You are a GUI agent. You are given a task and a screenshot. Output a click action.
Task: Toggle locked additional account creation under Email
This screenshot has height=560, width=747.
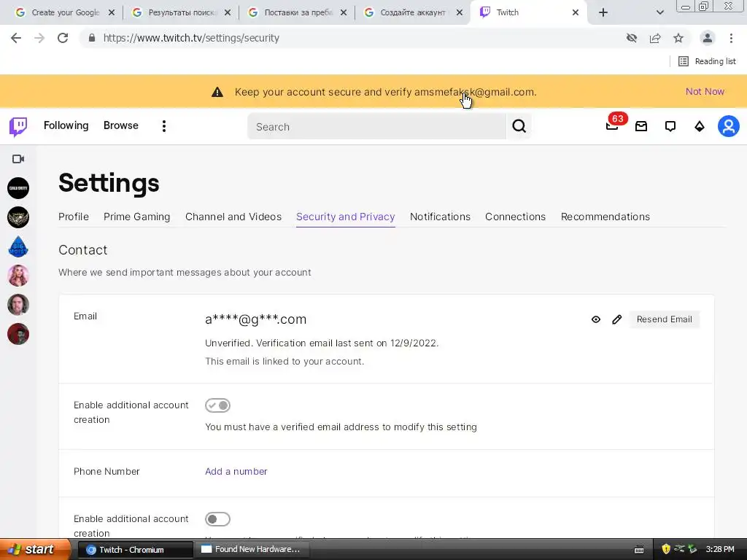tap(217, 405)
